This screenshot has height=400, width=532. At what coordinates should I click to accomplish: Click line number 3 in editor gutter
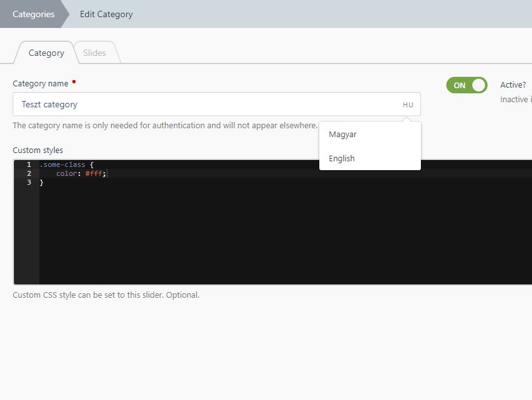point(29,182)
